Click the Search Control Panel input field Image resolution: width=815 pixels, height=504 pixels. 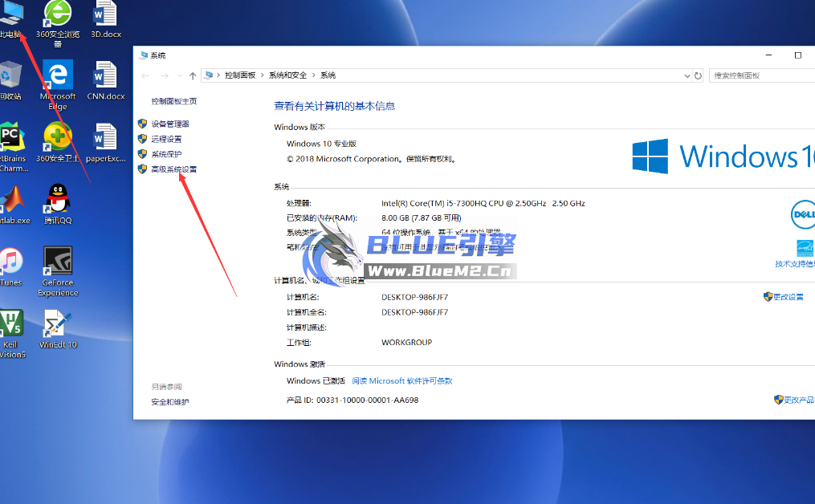click(759, 75)
